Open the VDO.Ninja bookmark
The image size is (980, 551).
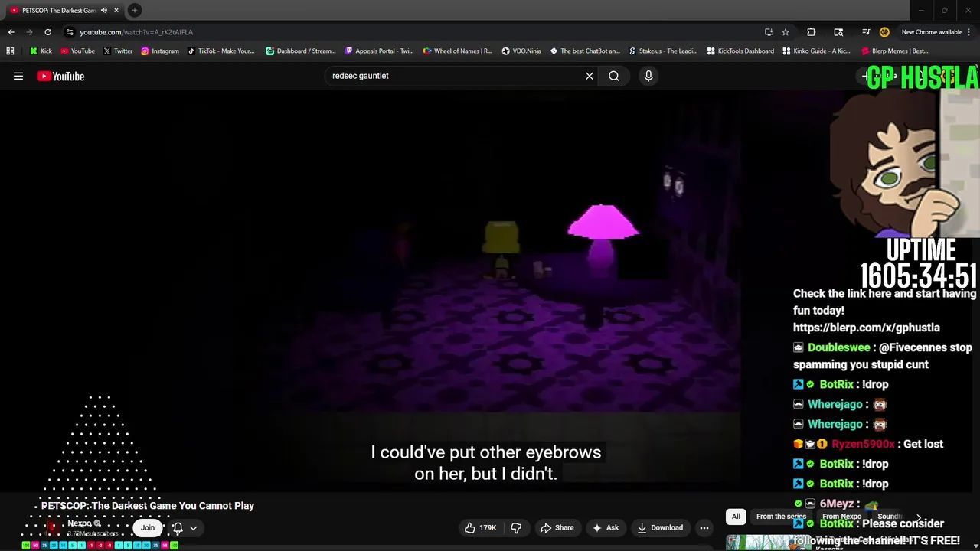(x=521, y=51)
